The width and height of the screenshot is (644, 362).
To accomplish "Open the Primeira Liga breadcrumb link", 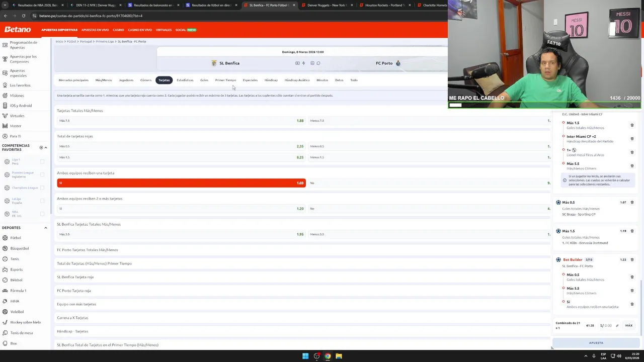I will [105, 41].
